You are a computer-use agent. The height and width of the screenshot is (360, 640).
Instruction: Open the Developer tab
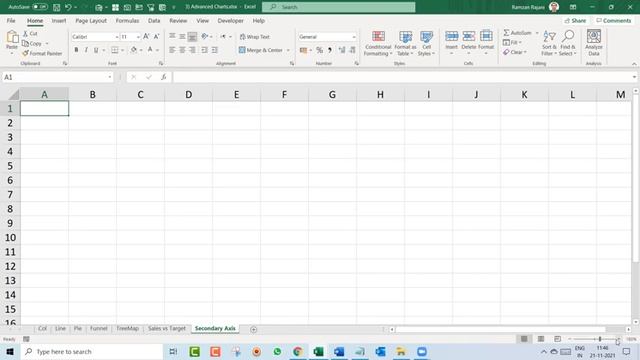coord(230,20)
